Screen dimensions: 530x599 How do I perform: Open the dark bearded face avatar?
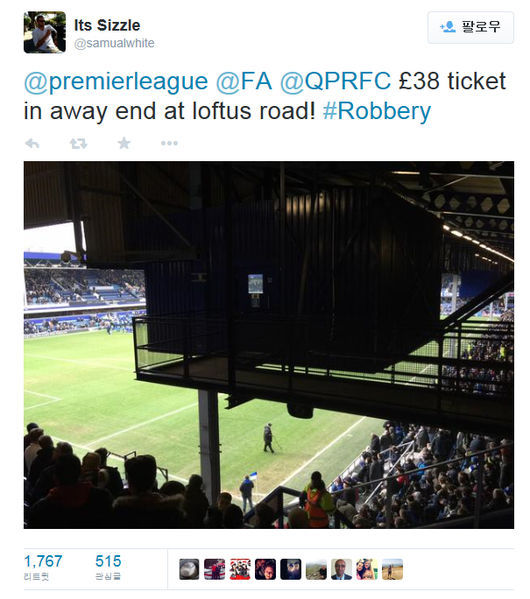(290, 569)
